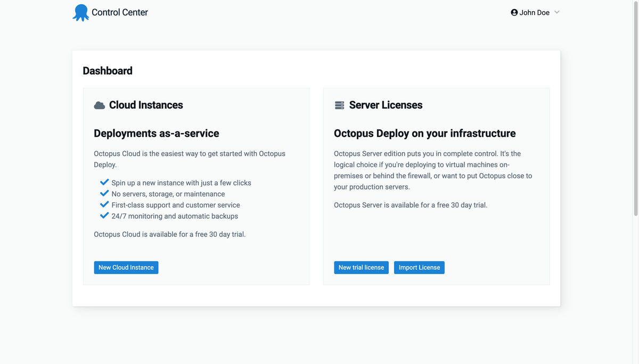Click the Import License button
Viewport: 639px width, 364px height.
(419, 267)
